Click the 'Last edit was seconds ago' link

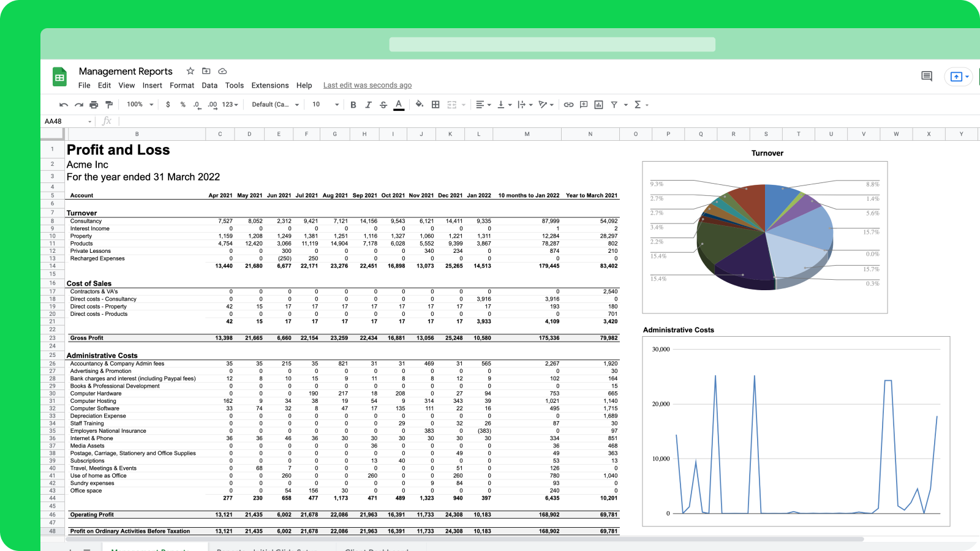tap(367, 86)
